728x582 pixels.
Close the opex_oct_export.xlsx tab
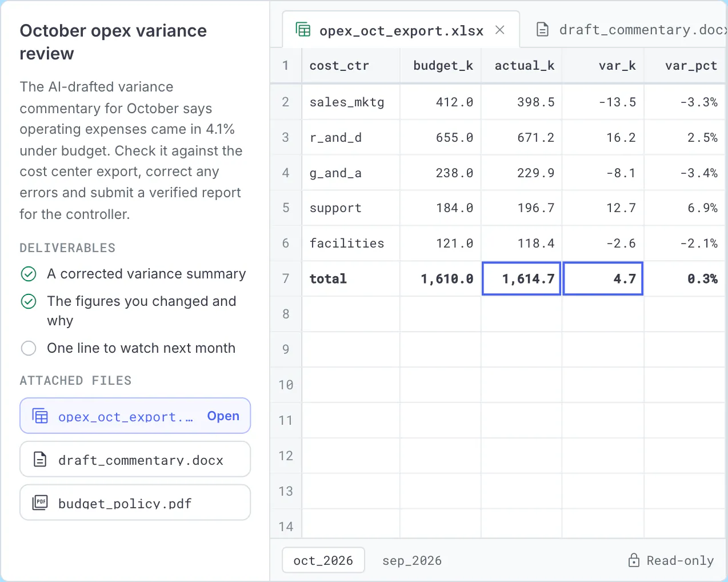[x=500, y=30]
